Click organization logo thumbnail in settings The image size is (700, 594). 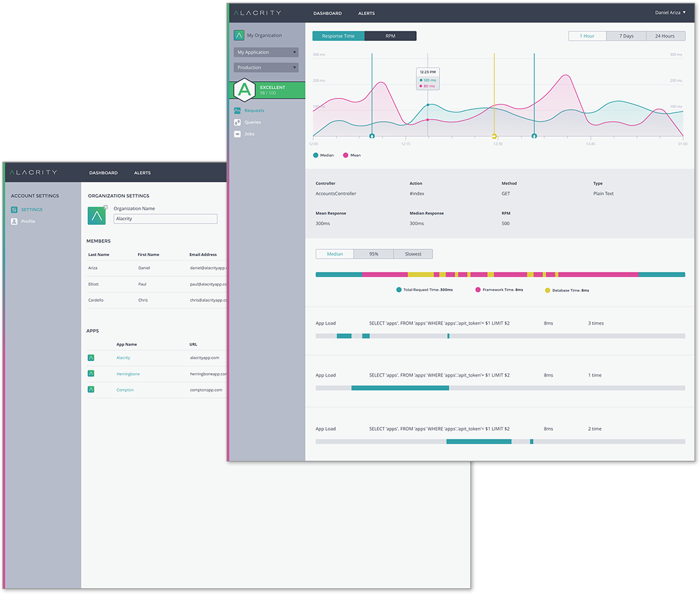pyautogui.click(x=97, y=216)
